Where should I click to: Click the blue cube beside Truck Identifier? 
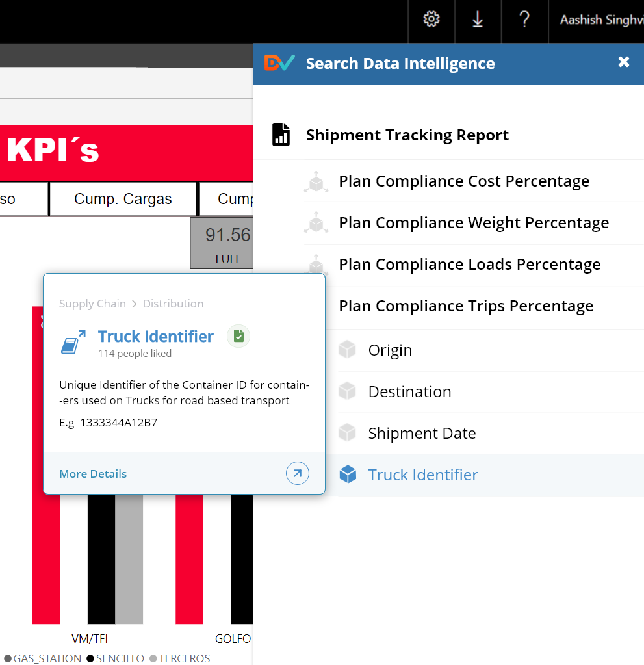[348, 475]
